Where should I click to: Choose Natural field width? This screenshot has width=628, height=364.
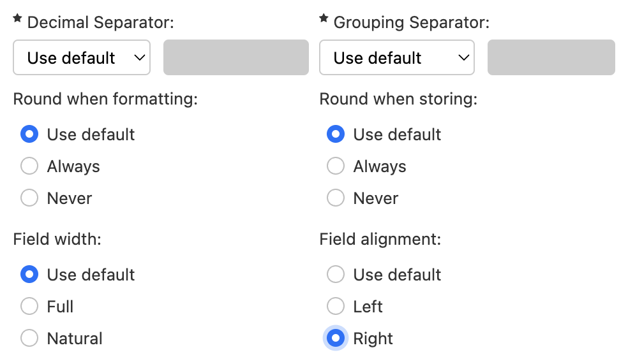coord(29,339)
